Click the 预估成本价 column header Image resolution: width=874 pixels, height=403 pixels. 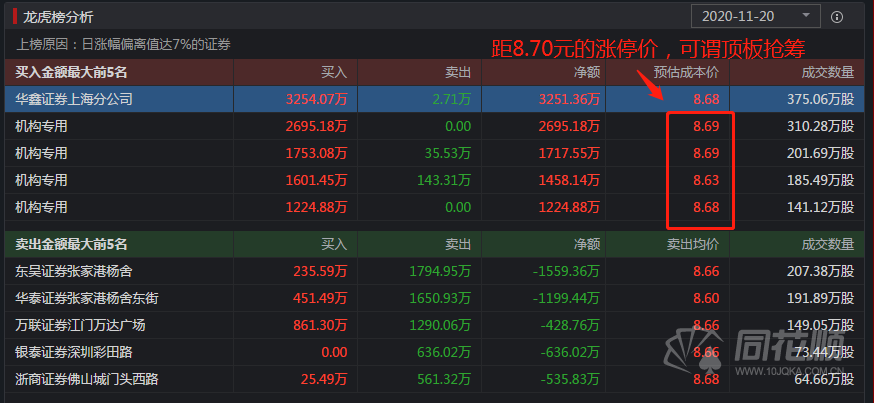point(686,72)
